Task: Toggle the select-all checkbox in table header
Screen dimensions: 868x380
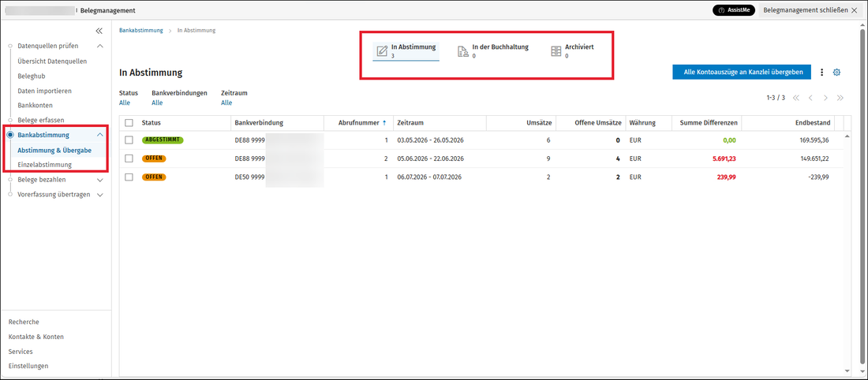Action: (129, 123)
